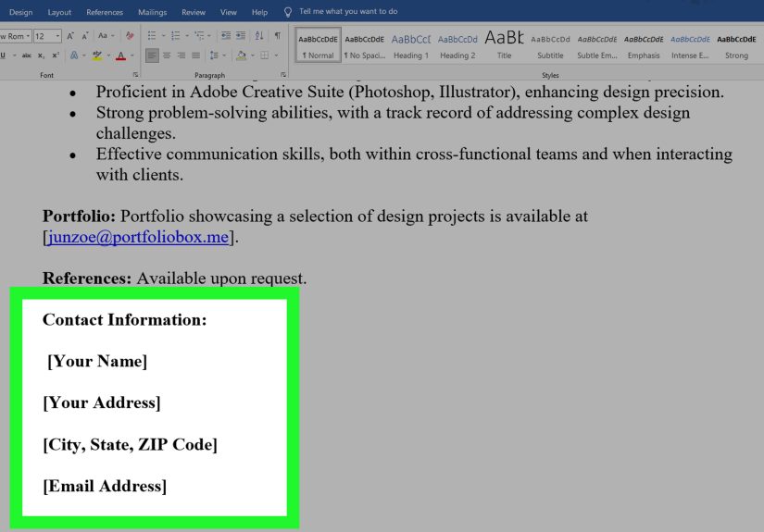
Task: Open the References tab
Action: click(105, 12)
